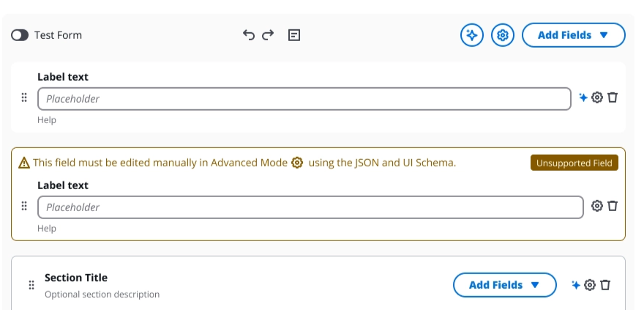Open settings for first Label text field
This screenshot has width=644, height=310.
pyautogui.click(x=597, y=97)
